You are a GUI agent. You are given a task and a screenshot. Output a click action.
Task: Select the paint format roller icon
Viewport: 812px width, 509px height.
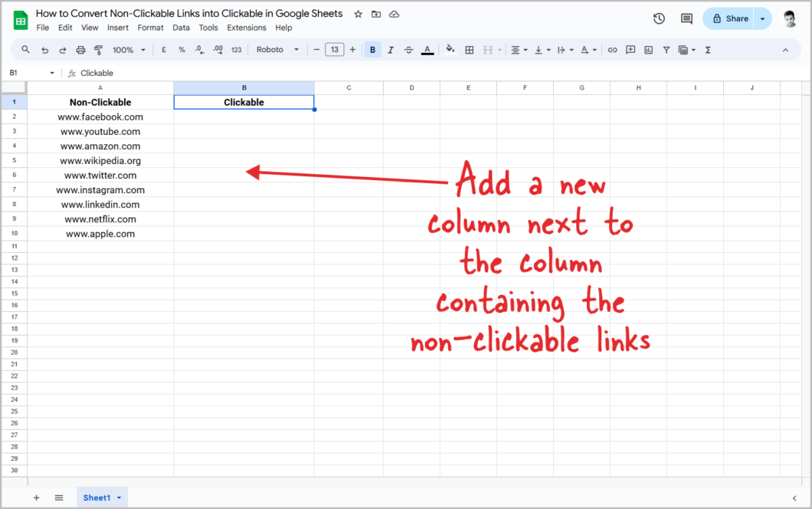(98, 50)
